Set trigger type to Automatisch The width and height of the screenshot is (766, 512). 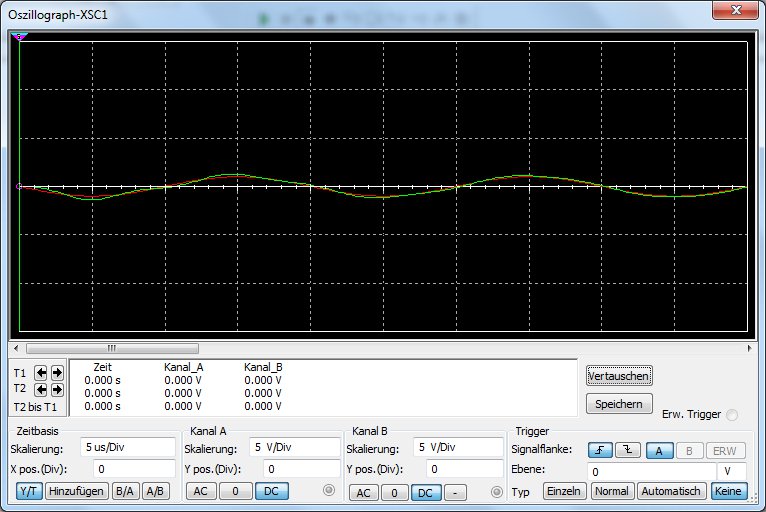click(671, 492)
